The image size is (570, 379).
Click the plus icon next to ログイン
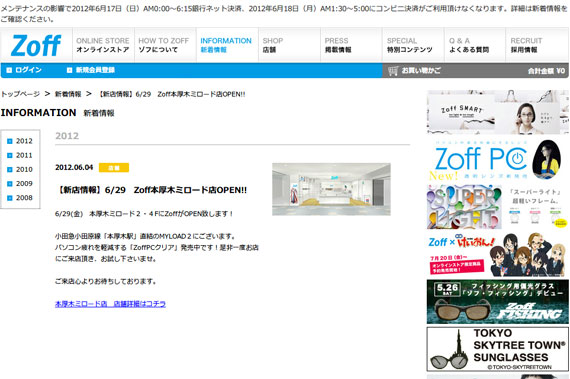pyautogui.click(x=9, y=70)
